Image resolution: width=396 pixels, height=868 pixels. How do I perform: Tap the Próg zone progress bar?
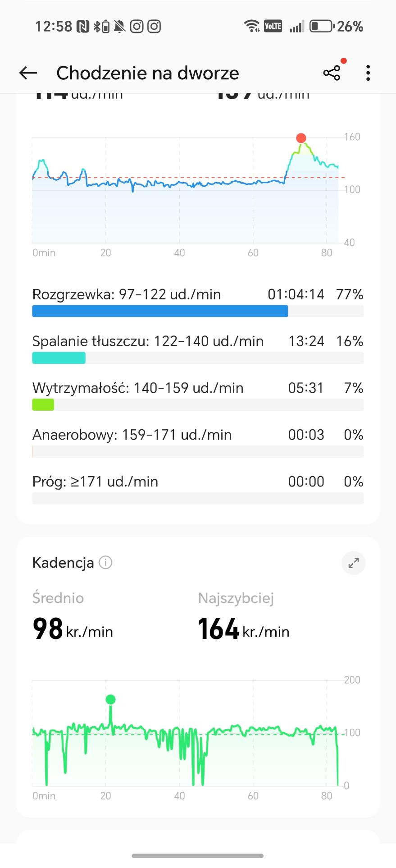click(x=198, y=499)
